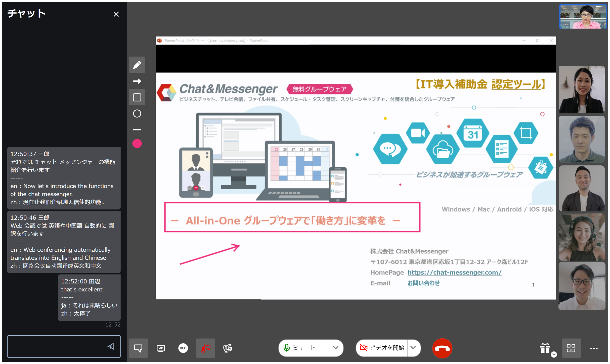
Task: Click the crop capture hexagon icon on slide
Action: 526,133
